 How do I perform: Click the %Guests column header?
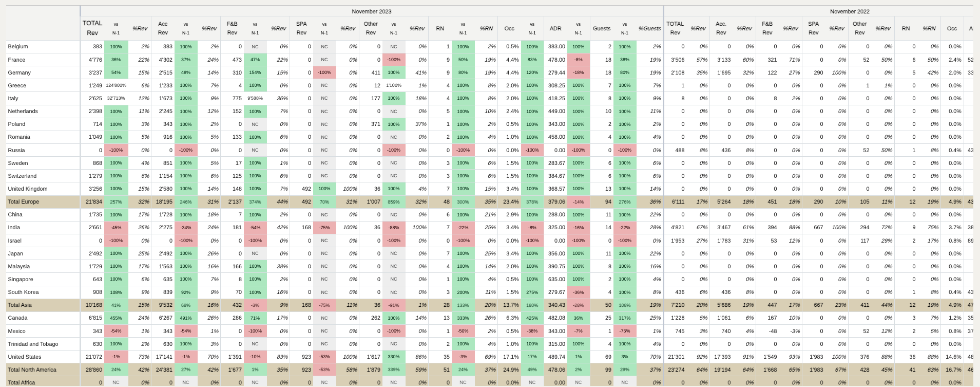(x=649, y=29)
